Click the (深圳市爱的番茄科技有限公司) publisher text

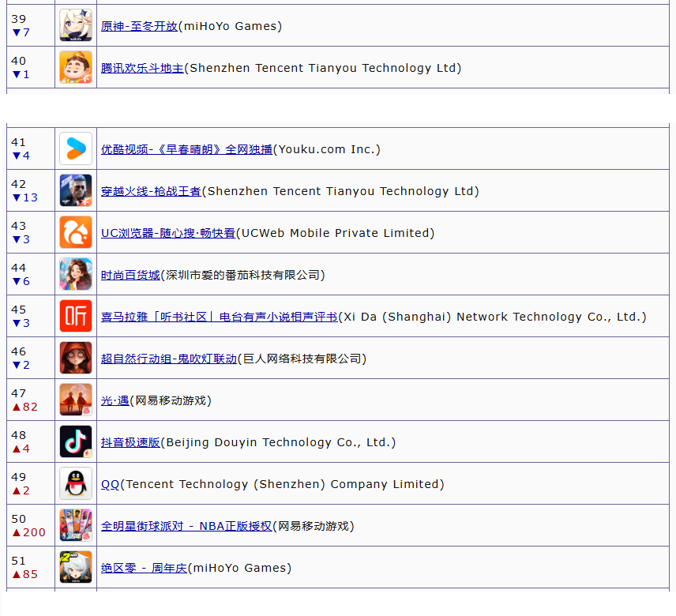(242, 275)
